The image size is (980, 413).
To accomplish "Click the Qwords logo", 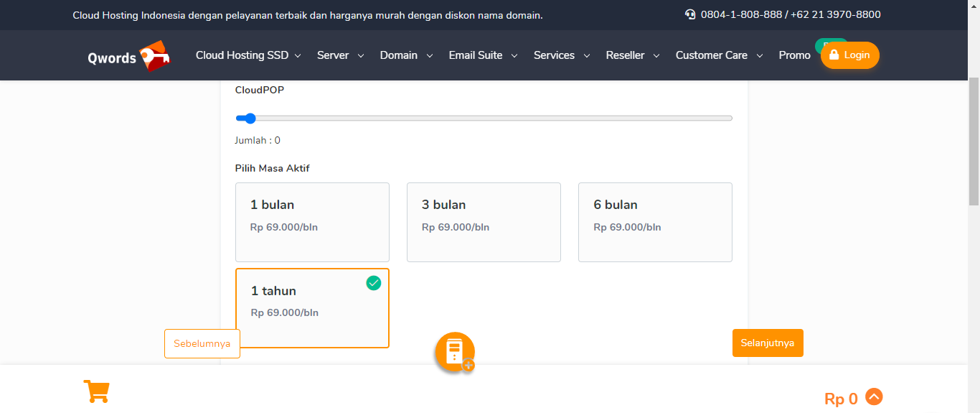I will pos(128,56).
